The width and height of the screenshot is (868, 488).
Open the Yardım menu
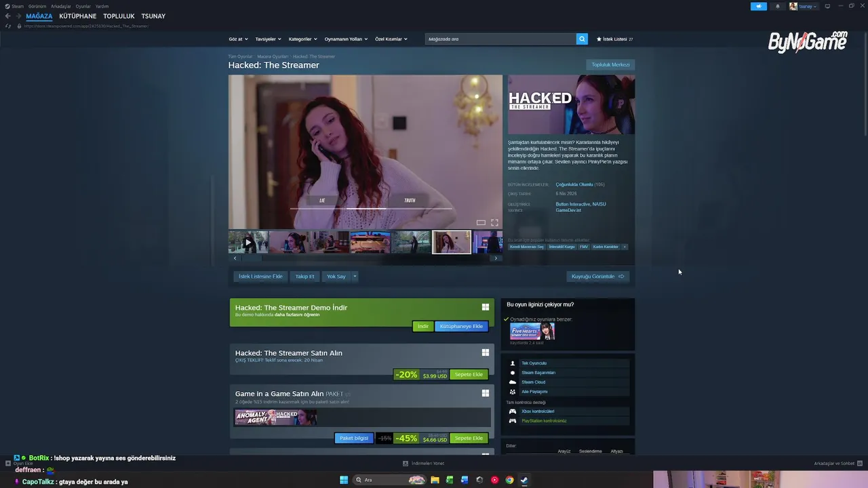(x=102, y=6)
